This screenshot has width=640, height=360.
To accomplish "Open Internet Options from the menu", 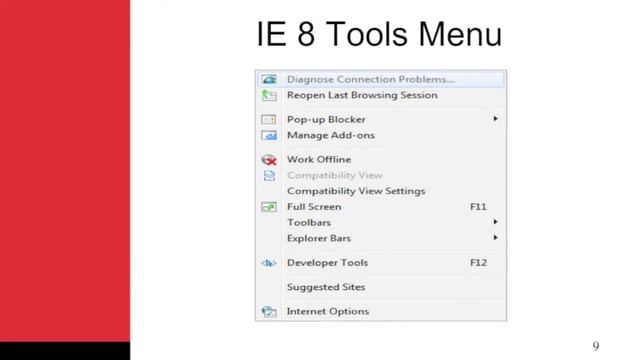I will [x=381, y=311].
